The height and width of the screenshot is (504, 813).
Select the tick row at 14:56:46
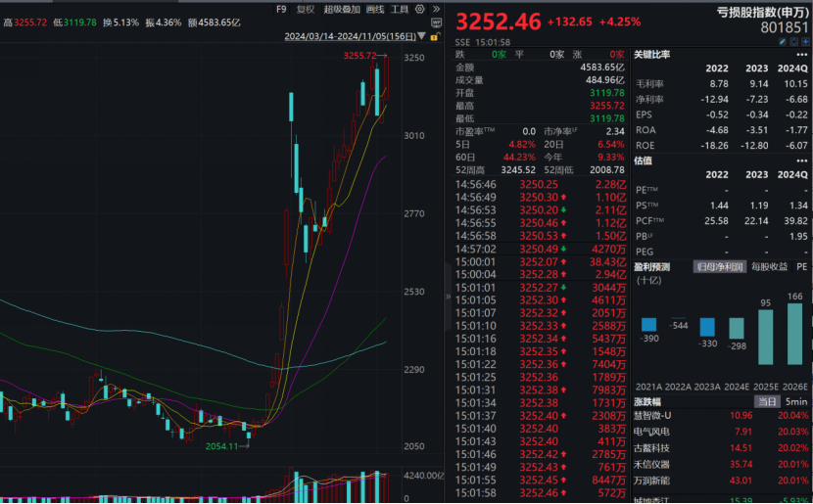[x=541, y=184]
